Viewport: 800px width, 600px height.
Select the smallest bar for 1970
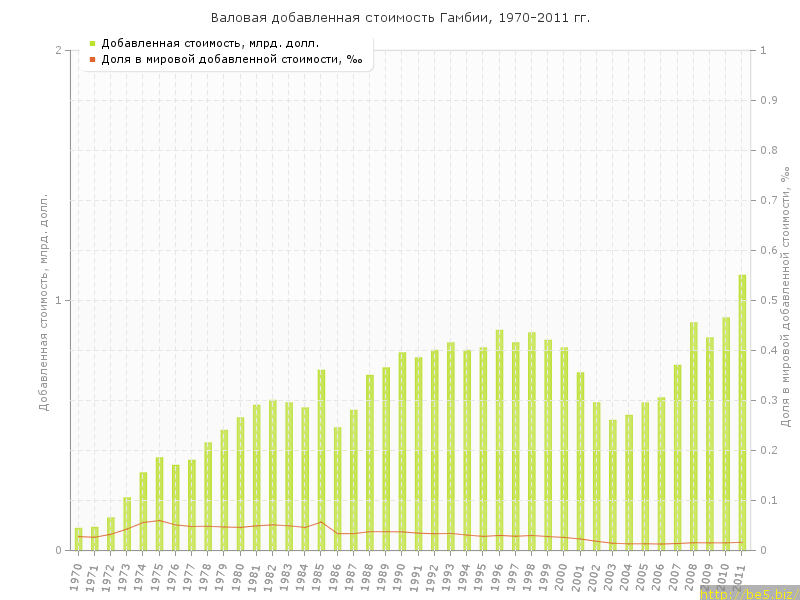(x=78, y=539)
